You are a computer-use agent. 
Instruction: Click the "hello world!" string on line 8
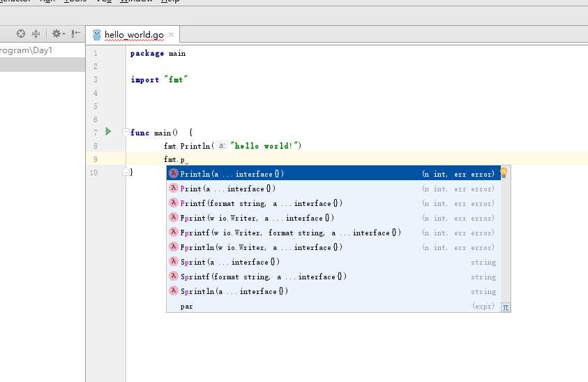click(x=266, y=146)
